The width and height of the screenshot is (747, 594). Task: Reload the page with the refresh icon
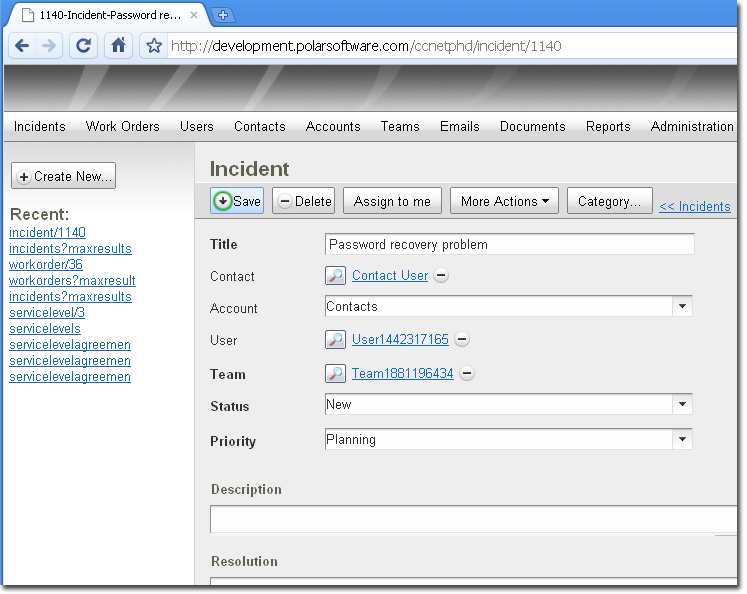tap(84, 46)
